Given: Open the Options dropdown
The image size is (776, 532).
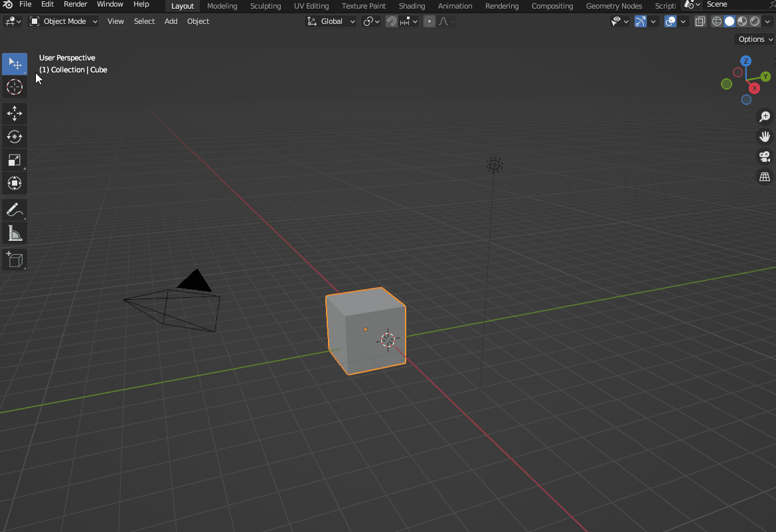Looking at the screenshot, I should click(755, 39).
